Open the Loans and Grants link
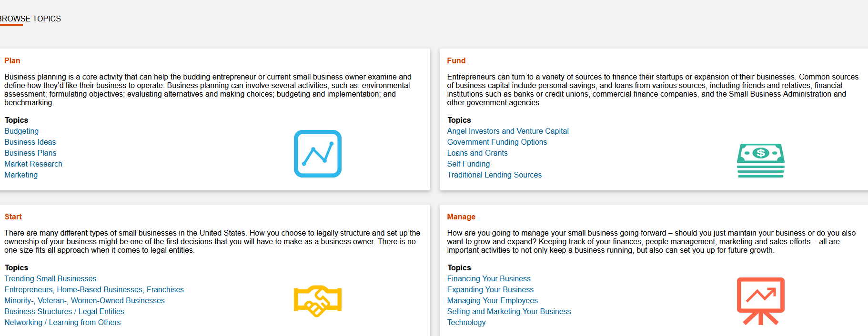 [x=477, y=153]
